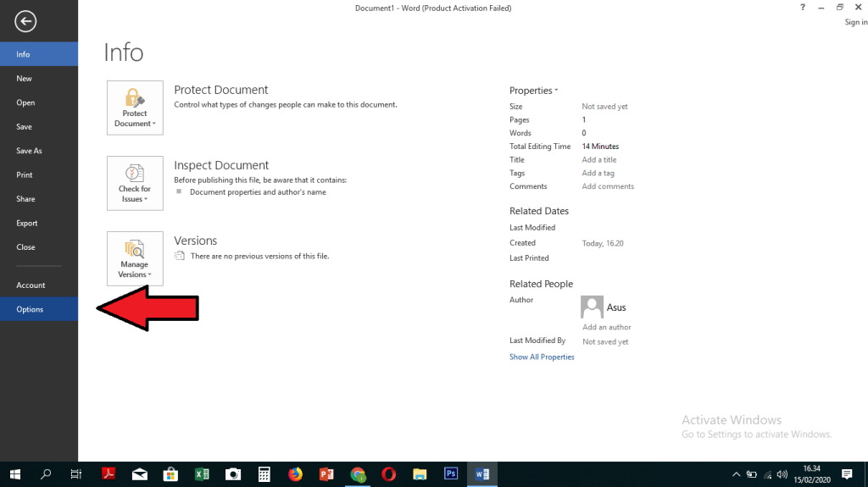
Task: Expand the Properties dropdown heading
Action: point(533,91)
